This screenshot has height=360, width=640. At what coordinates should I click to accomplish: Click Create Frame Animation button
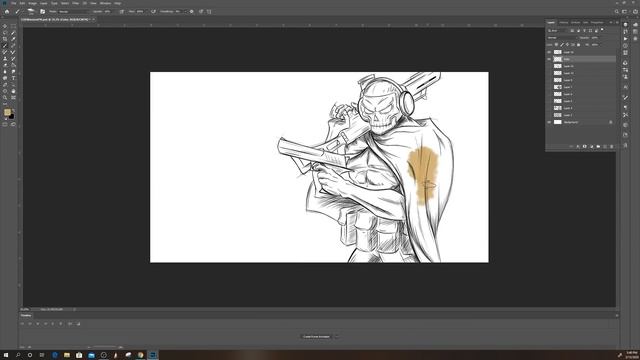(x=316, y=337)
